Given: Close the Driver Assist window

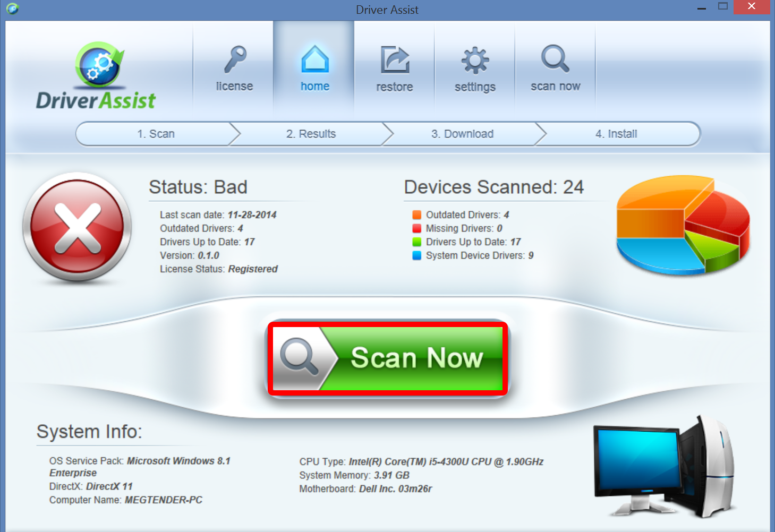Looking at the screenshot, I should tap(751, 6).
